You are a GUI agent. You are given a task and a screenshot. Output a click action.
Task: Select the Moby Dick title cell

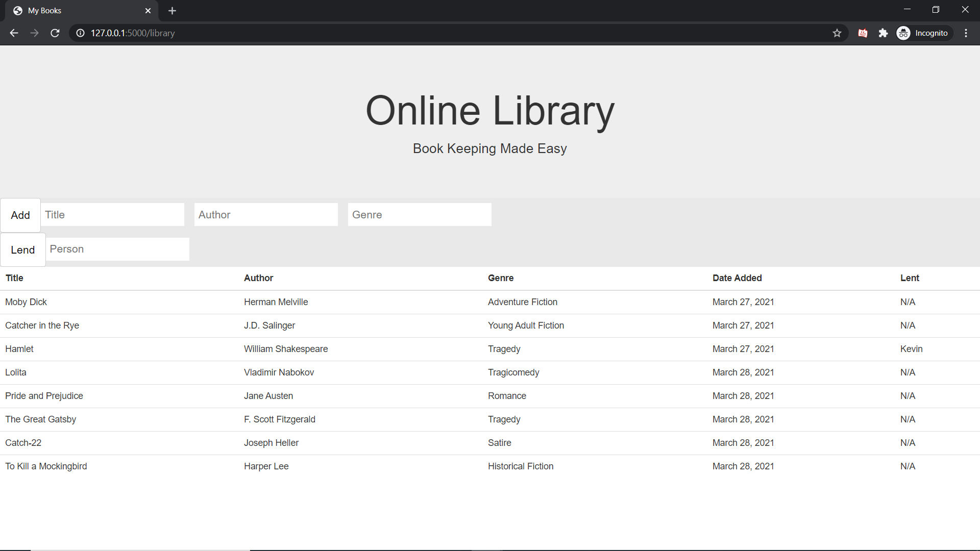click(x=26, y=302)
